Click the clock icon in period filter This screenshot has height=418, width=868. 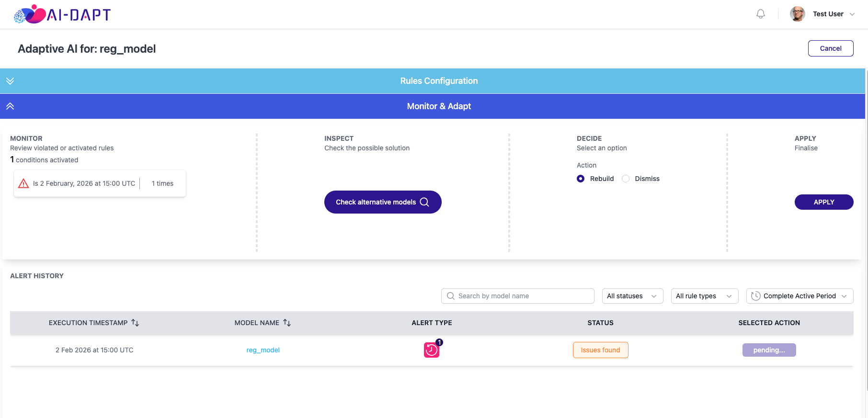coord(756,296)
